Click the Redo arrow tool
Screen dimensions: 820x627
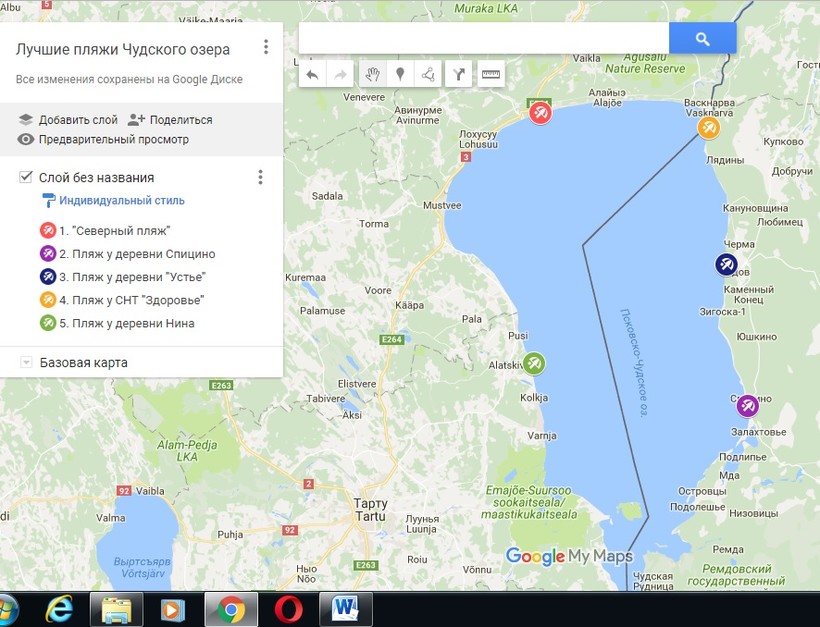[x=340, y=74]
